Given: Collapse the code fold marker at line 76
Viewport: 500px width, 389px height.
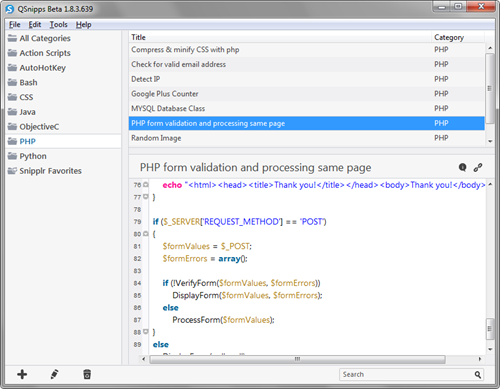Looking at the screenshot, I should (146, 184).
